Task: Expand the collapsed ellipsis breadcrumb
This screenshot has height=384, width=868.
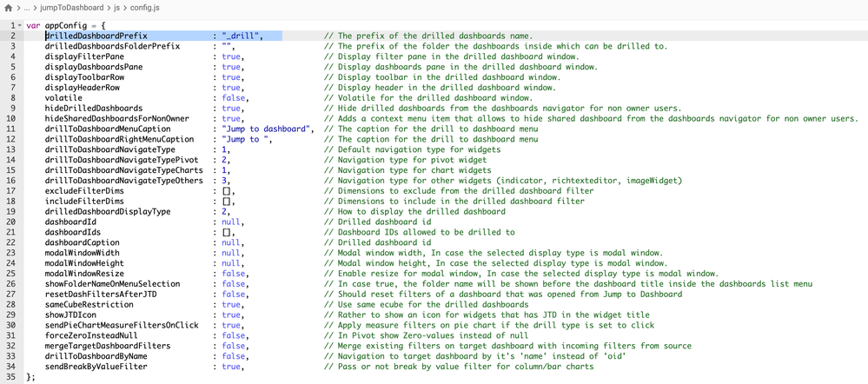Action: click(x=30, y=9)
